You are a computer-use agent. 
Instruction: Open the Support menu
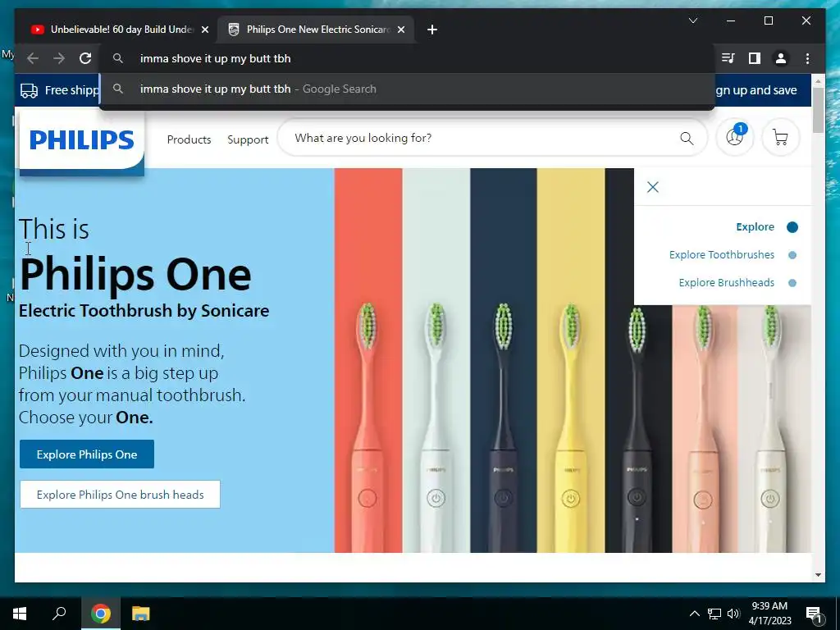(x=248, y=139)
